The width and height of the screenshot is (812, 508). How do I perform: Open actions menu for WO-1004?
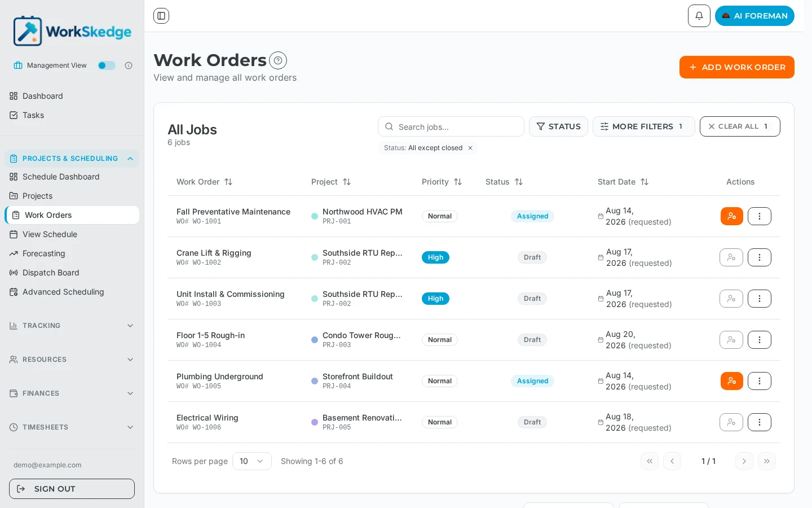click(x=759, y=340)
